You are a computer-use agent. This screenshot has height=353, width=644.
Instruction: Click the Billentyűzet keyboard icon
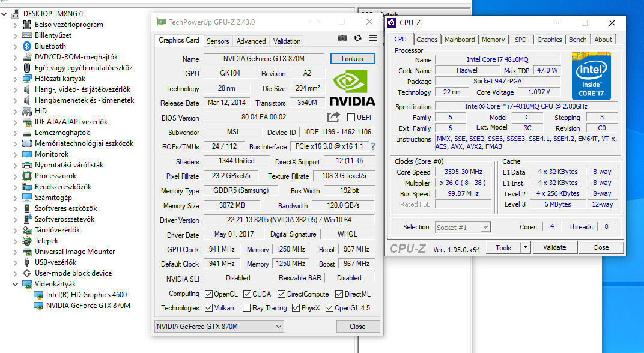(27, 35)
